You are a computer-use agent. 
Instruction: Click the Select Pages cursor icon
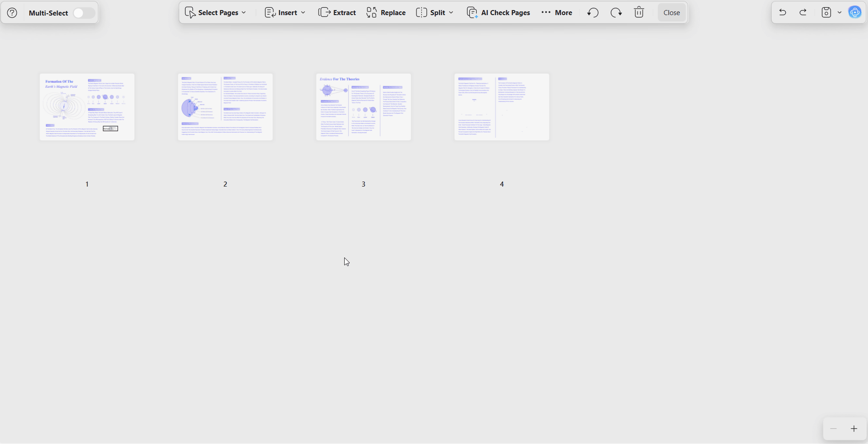[190, 13]
